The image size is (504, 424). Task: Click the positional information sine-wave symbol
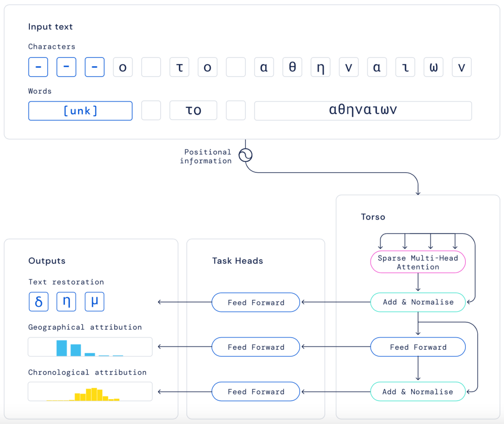pos(245,155)
